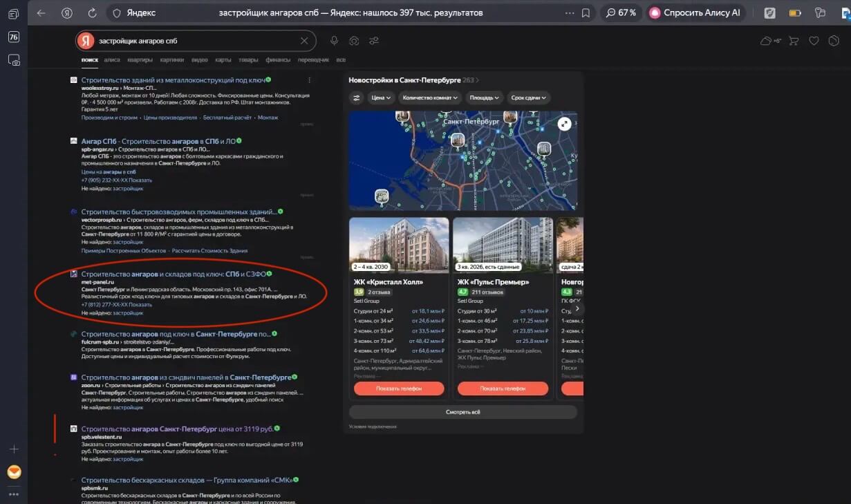This screenshot has width=851, height=504.
Task: Open search settings sliders icon
Action: tap(374, 41)
